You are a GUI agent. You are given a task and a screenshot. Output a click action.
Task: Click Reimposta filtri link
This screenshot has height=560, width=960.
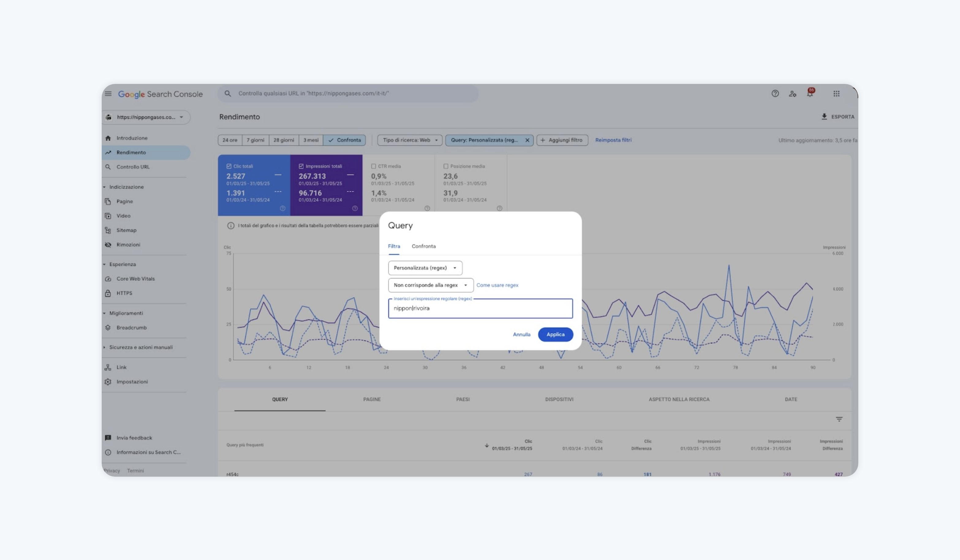(x=613, y=140)
